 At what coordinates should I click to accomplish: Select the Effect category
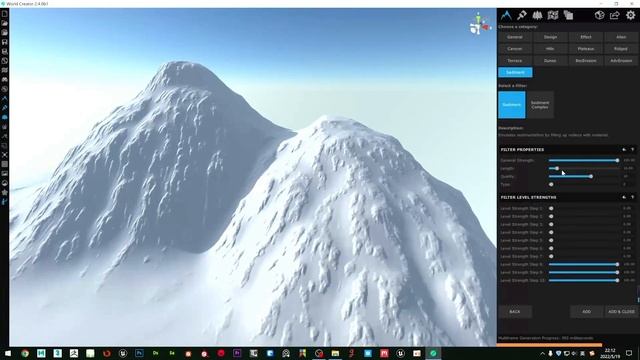586,37
